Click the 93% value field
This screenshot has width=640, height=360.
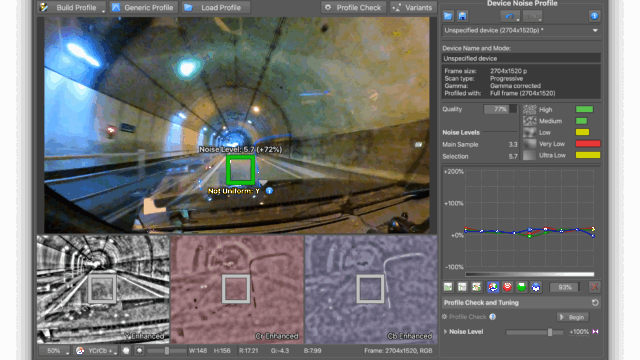tap(565, 287)
